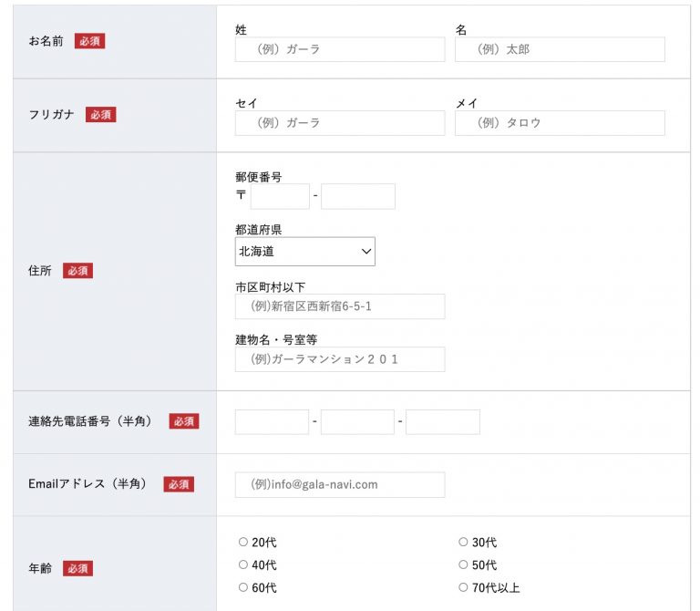Image resolution: width=700 pixels, height=611 pixels.
Task: Focus the メイ furigana input field
Action: [x=560, y=123]
